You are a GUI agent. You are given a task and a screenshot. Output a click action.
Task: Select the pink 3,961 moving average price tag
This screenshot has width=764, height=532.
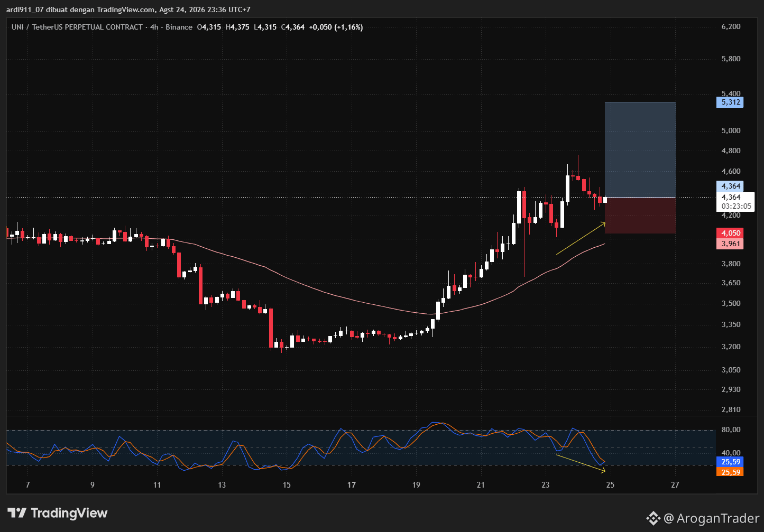[730, 244]
